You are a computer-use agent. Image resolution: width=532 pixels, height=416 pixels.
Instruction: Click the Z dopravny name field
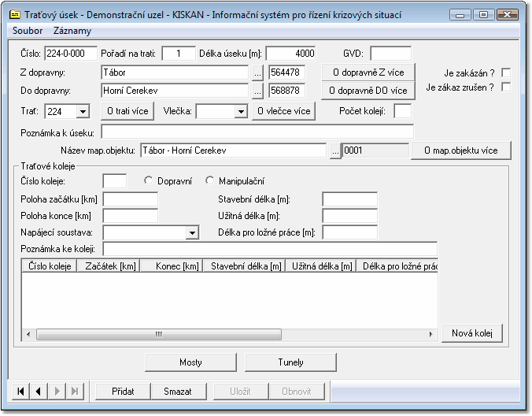[175, 72]
